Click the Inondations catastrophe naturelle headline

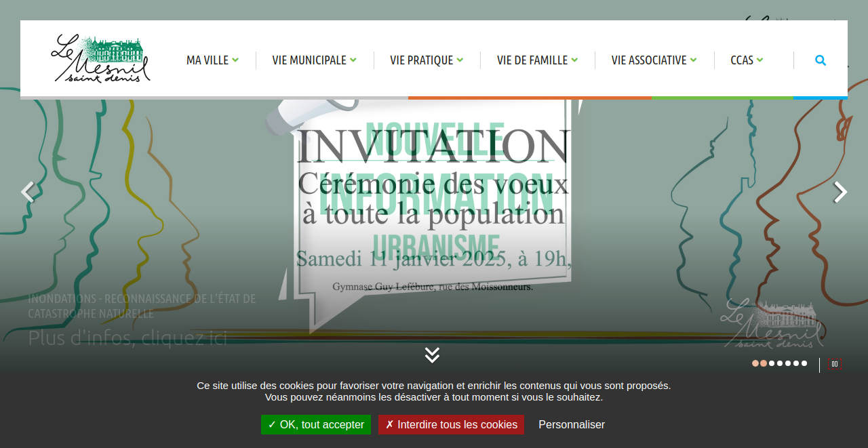142,306
